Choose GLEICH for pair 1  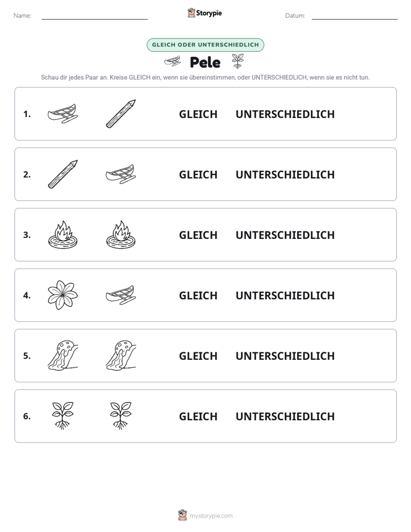pyautogui.click(x=198, y=115)
